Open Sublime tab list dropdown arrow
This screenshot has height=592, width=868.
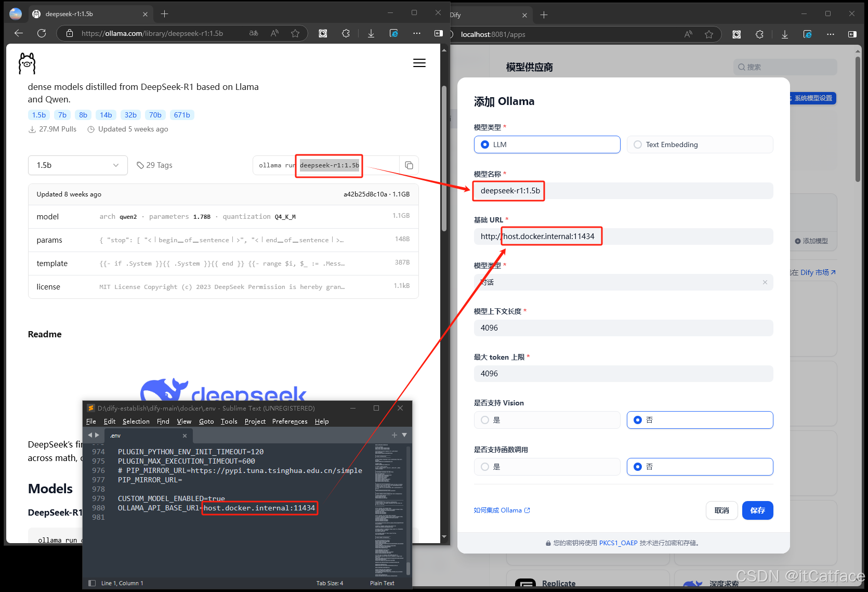404,435
